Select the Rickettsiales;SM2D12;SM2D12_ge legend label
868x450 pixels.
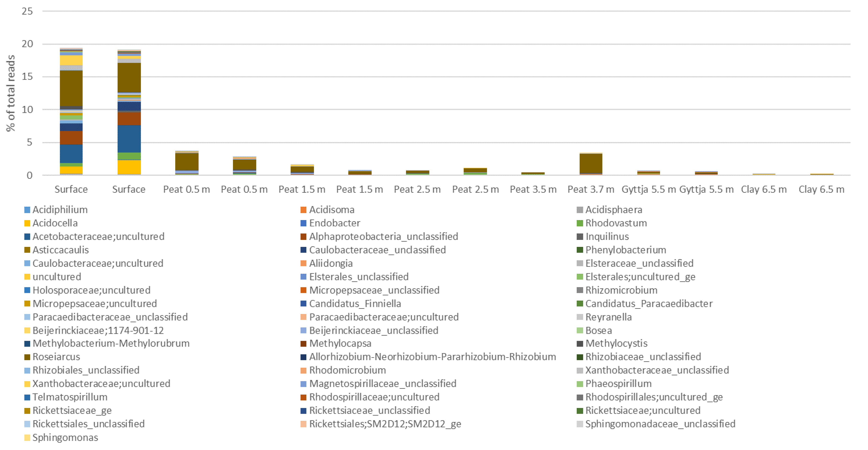pyautogui.click(x=385, y=424)
